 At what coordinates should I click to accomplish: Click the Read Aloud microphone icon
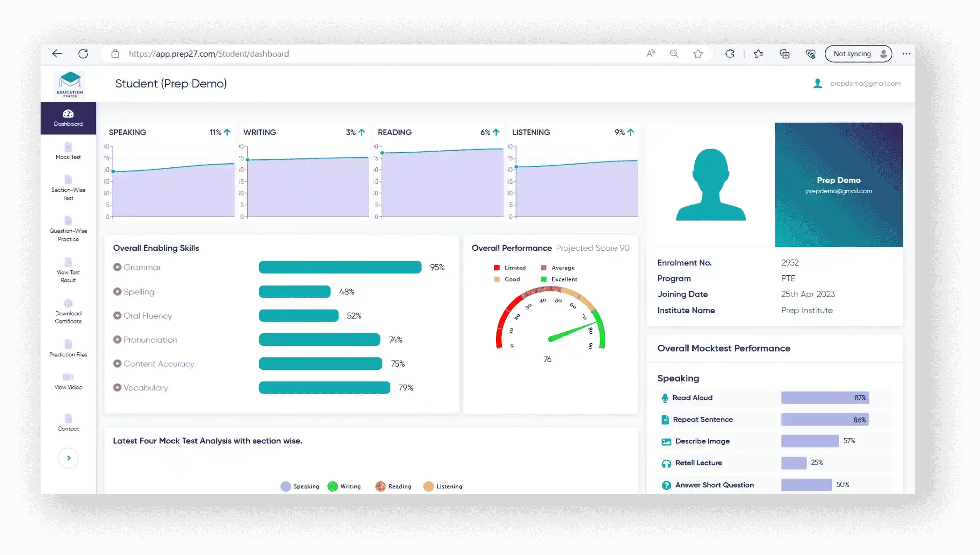tap(665, 398)
